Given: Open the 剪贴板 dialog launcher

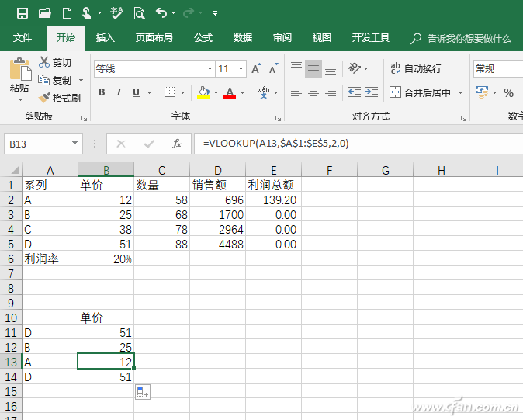Looking at the screenshot, I should coord(85,118).
